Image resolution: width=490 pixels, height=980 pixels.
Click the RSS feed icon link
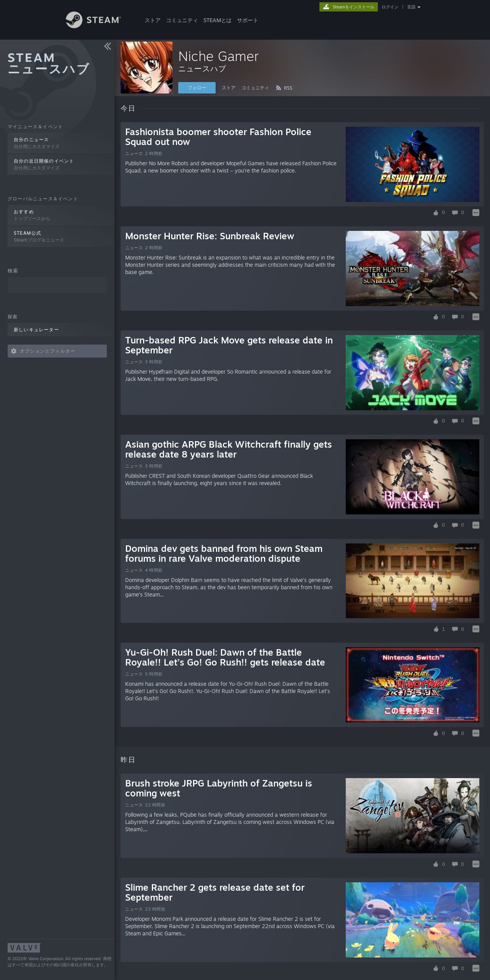coord(284,88)
